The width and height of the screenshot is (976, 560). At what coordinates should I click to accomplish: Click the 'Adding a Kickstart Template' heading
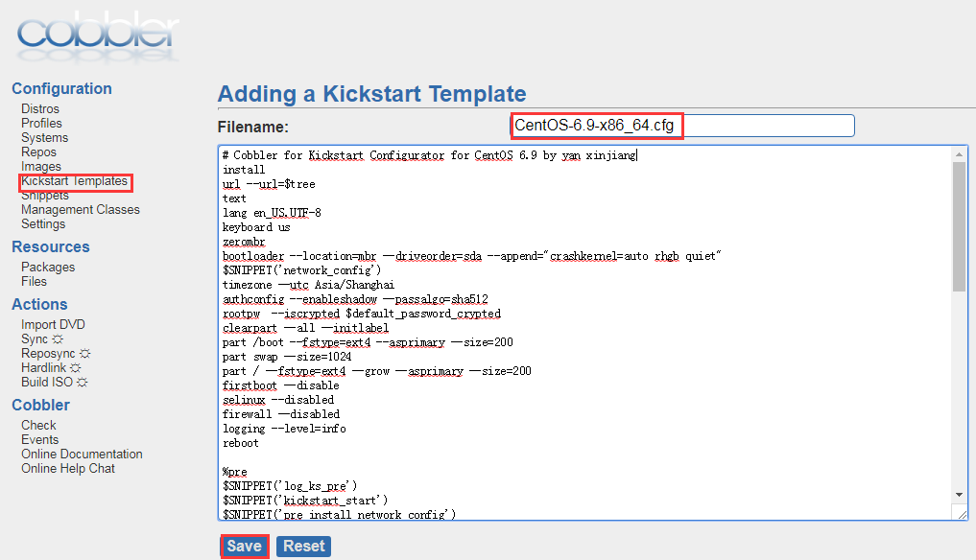371,94
